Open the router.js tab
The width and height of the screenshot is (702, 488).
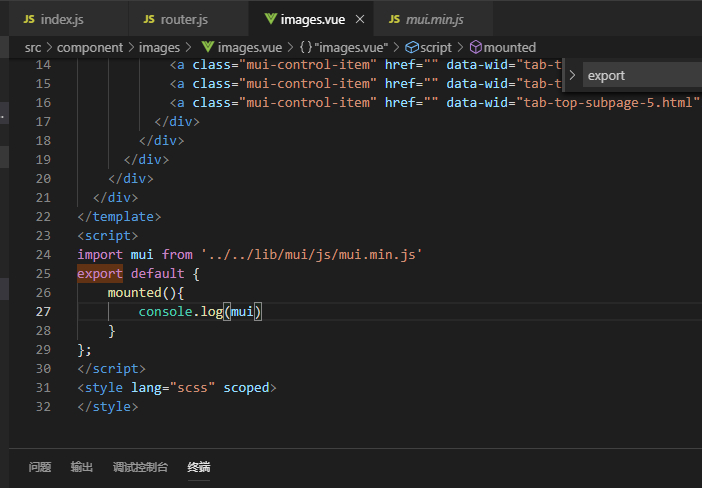(x=184, y=19)
